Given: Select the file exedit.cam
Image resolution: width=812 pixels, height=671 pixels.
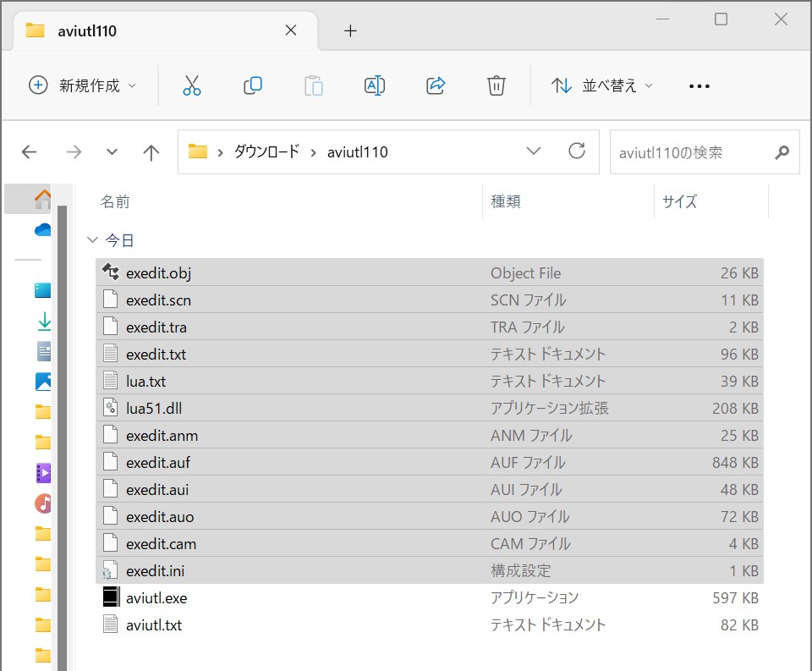Looking at the screenshot, I should point(430,543).
